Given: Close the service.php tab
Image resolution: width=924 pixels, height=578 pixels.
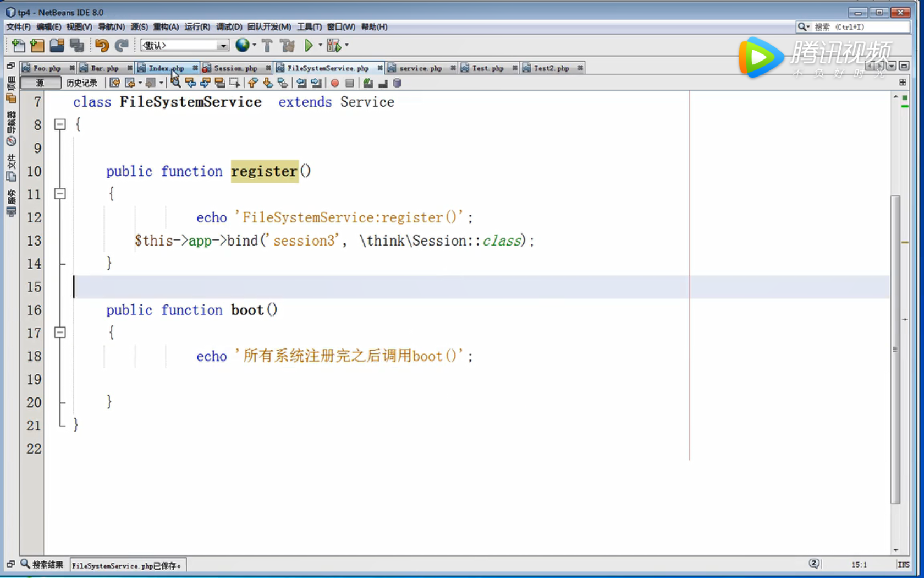Looking at the screenshot, I should (x=453, y=68).
